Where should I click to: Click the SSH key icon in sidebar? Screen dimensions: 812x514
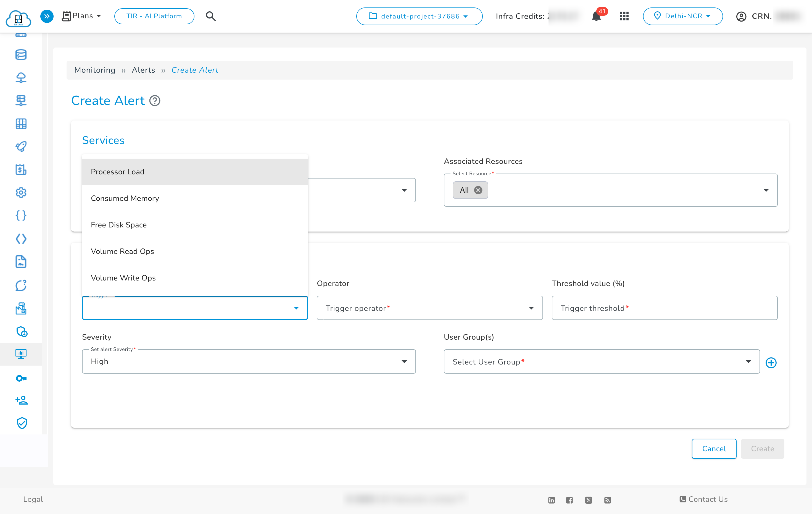21,378
